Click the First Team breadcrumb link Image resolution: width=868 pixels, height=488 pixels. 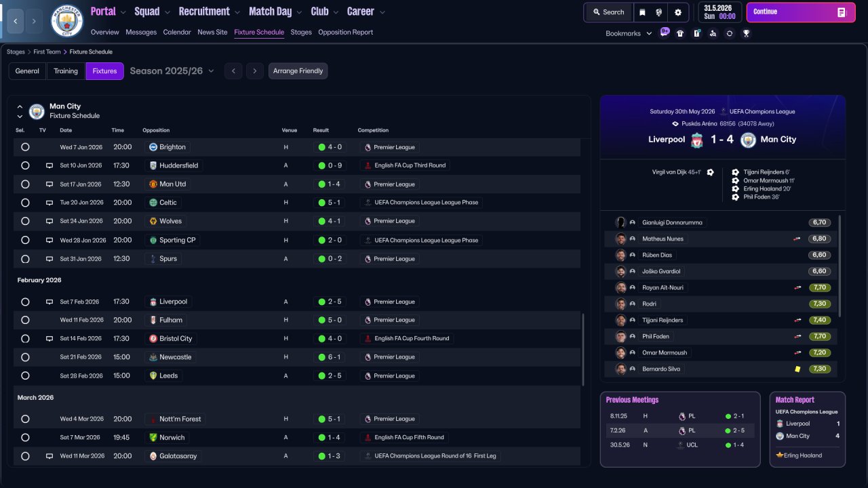[x=47, y=52]
